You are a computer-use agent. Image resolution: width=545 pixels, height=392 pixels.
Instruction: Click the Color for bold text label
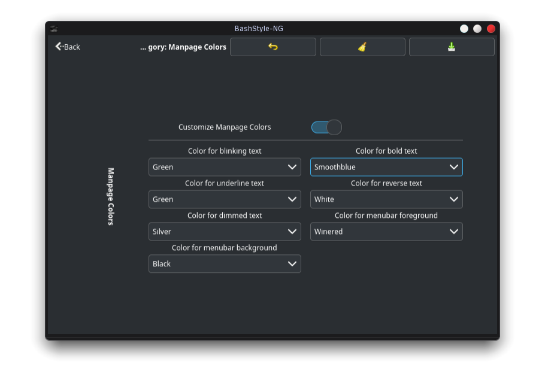(x=386, y=151)
